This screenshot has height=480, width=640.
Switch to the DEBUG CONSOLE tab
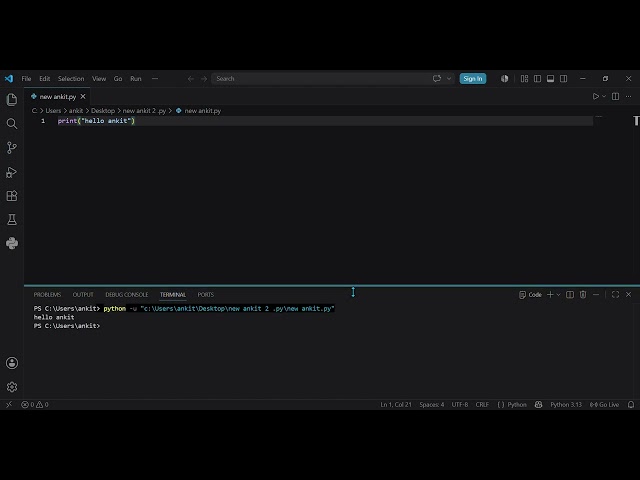pos(127,294)
